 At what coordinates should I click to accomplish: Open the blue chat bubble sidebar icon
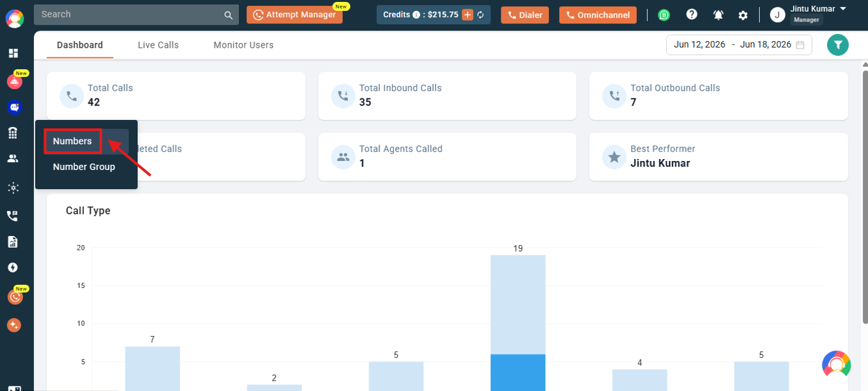coord(14,107)
